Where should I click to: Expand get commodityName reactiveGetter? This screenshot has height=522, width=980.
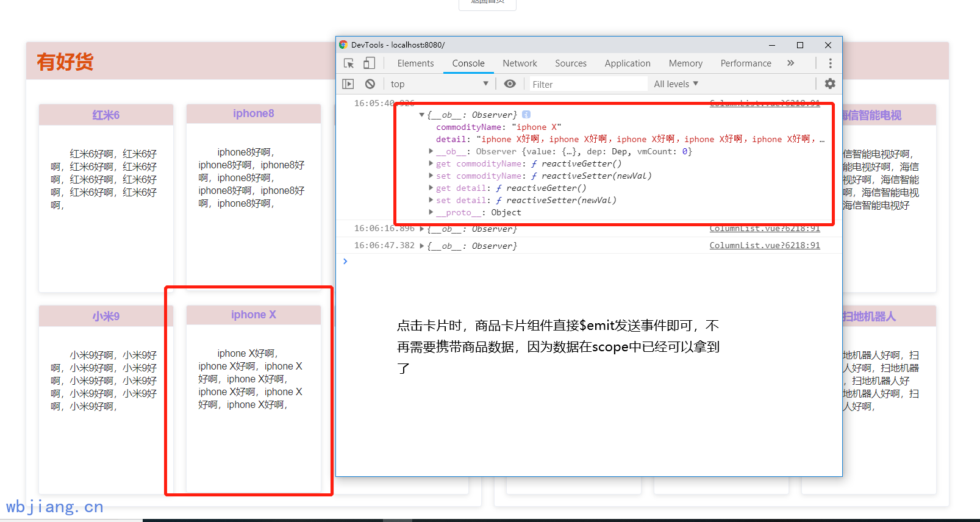[431, 163]
